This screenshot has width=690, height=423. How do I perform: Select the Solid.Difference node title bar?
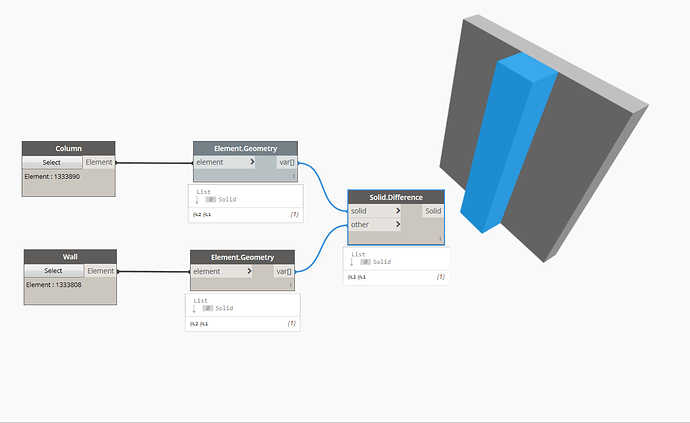click(396, 197)
